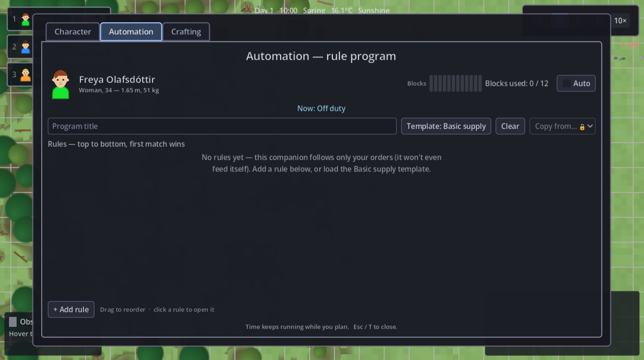This screenshot has height=360, width=644.
Task: Open the Copy from... dropdown
Action: click(x=563, y=126)
